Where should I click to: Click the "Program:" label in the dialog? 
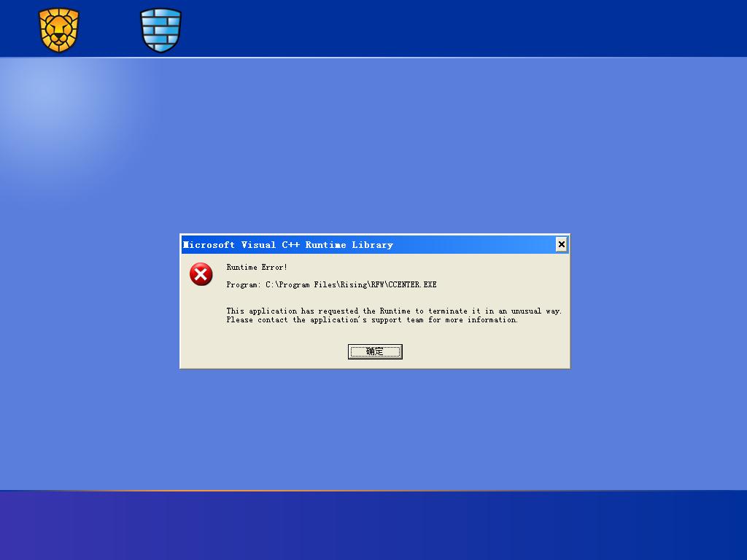tap(244, 285)
